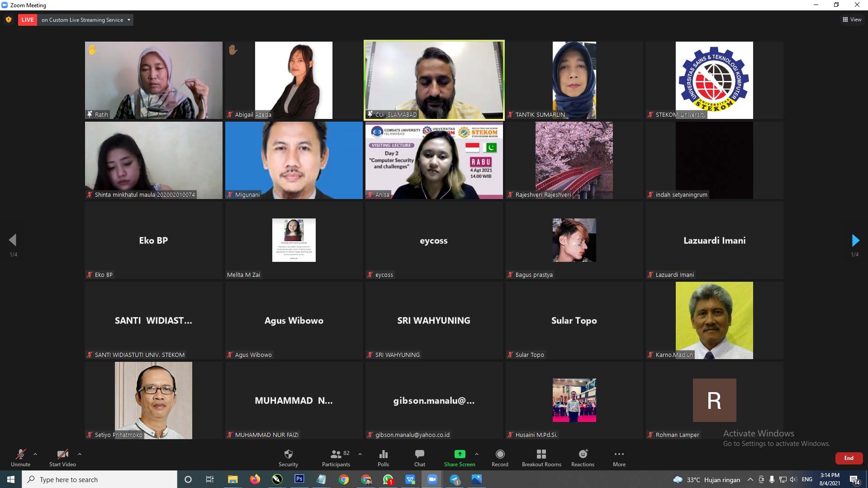The width and height of the screenshot is (868, 488).
Task: Open Breakout Rooms
Action: tap(541, 458)
